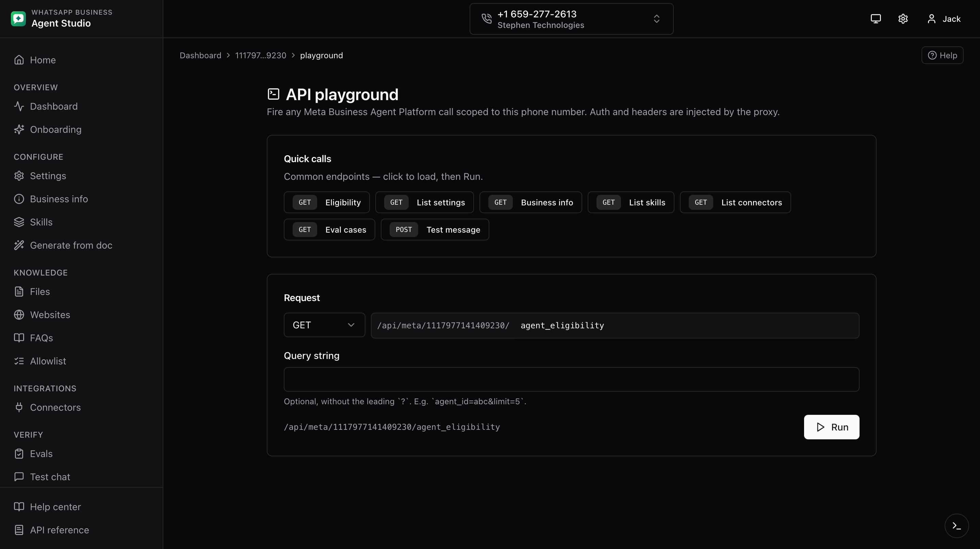Click the playground breadcrumb item
This screenshot has width=980, height=549.
pos(321,56)
